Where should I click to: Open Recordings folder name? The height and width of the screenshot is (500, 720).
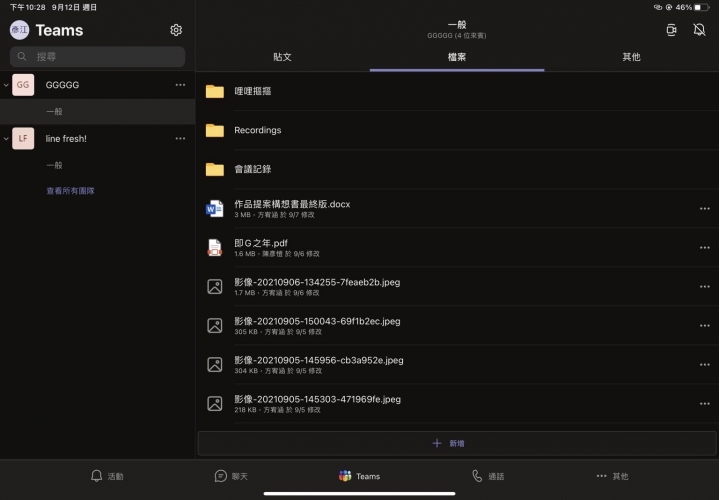(x=258, y=130)
